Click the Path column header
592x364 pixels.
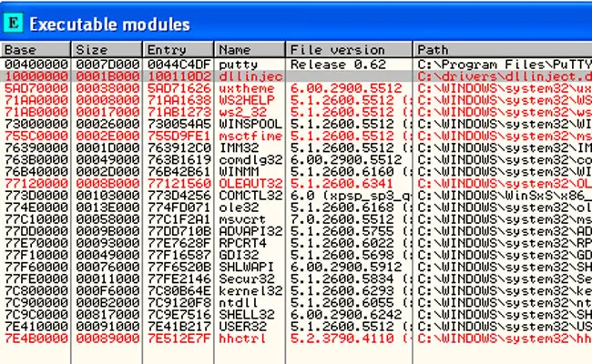point(501,49)
